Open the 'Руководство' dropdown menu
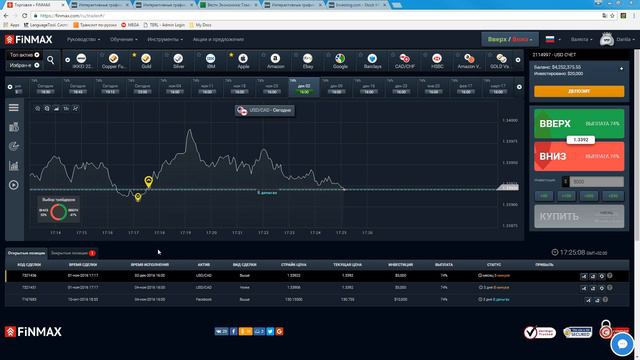Screen dimensions: 640x360 pyautogui.click(x=83, y=40)
